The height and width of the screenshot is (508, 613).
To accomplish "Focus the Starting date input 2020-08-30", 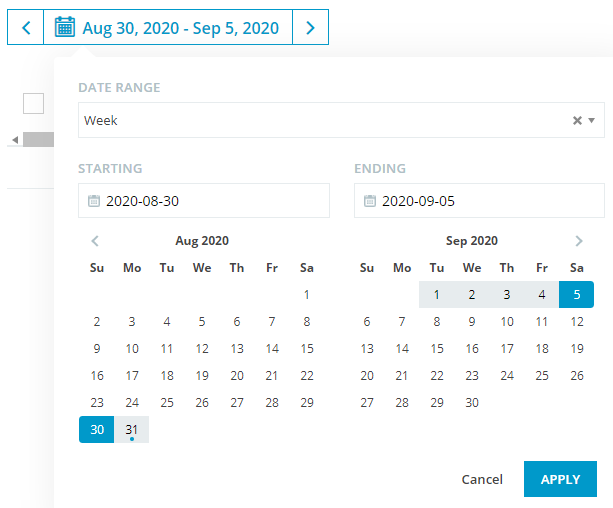I will (x=204, y=201).
